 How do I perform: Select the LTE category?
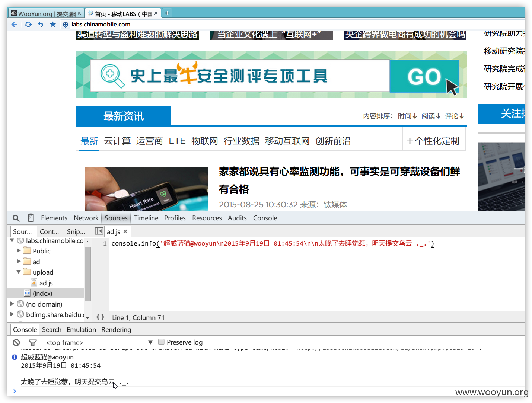point(177,141)
